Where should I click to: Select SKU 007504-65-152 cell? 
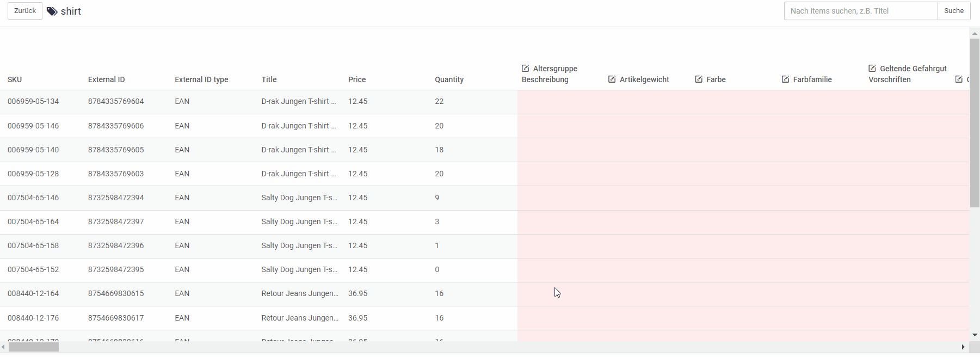click(33, 269)
